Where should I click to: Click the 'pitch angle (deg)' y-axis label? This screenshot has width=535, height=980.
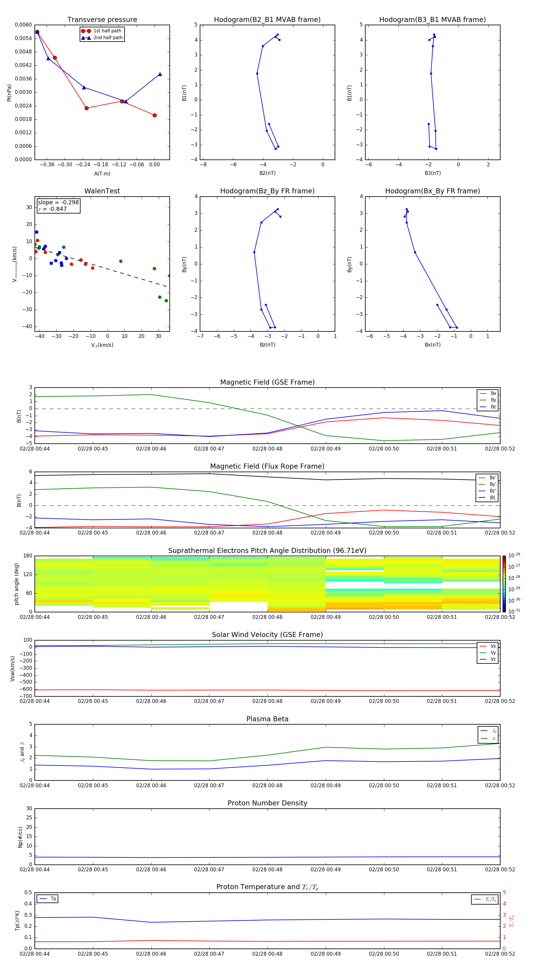point(16,584)
